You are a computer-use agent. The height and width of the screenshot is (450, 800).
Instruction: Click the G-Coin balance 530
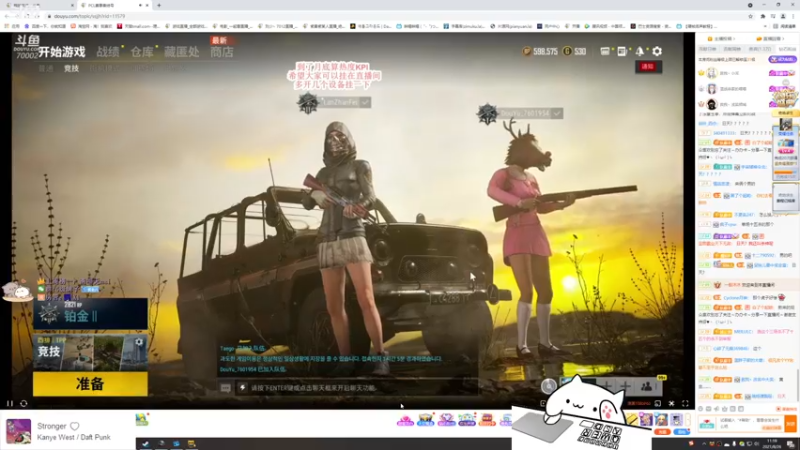[x=574, y=52]
